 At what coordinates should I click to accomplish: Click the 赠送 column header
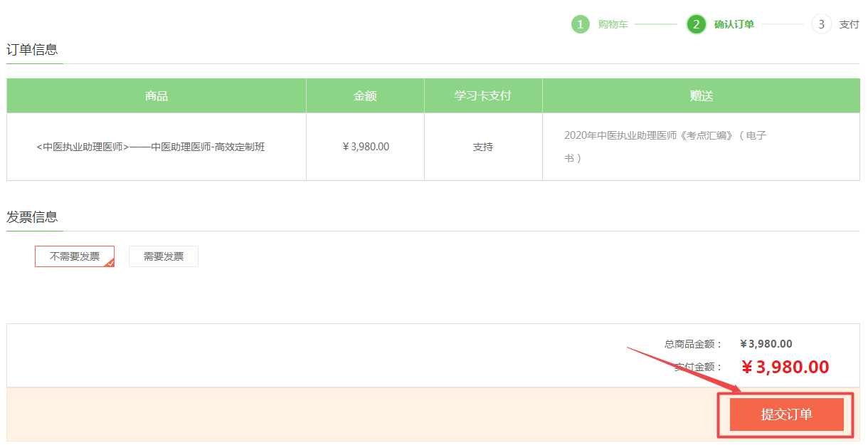[701, 95]
